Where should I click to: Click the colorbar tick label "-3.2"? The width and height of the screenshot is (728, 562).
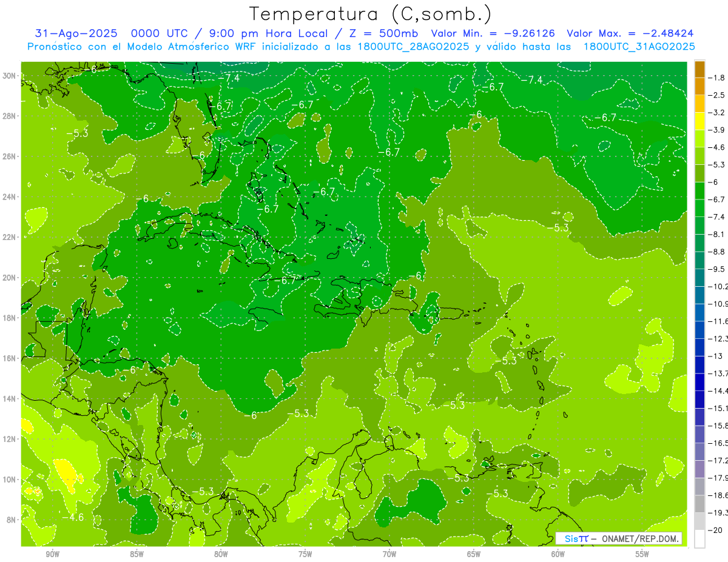[x=716, y=113]
